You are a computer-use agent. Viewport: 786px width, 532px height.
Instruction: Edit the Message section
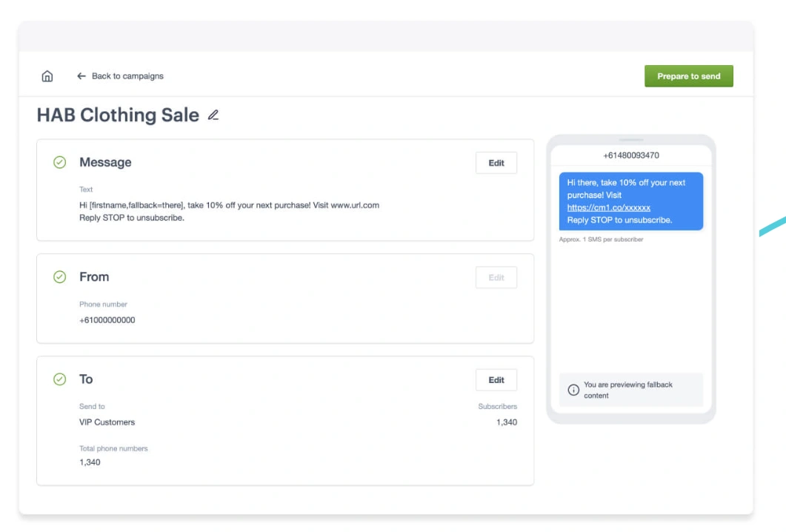(x=496, y=163)
